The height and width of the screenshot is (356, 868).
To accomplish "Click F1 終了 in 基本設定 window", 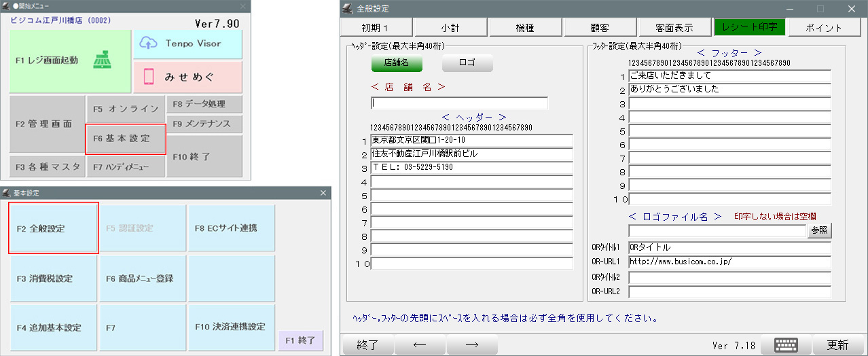I will 301,340.
